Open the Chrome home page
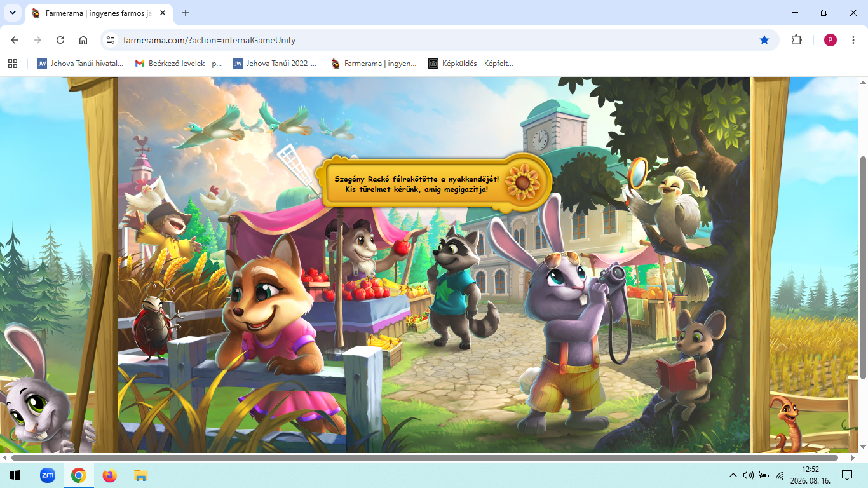Screen dimensions: 868x488 83,40
